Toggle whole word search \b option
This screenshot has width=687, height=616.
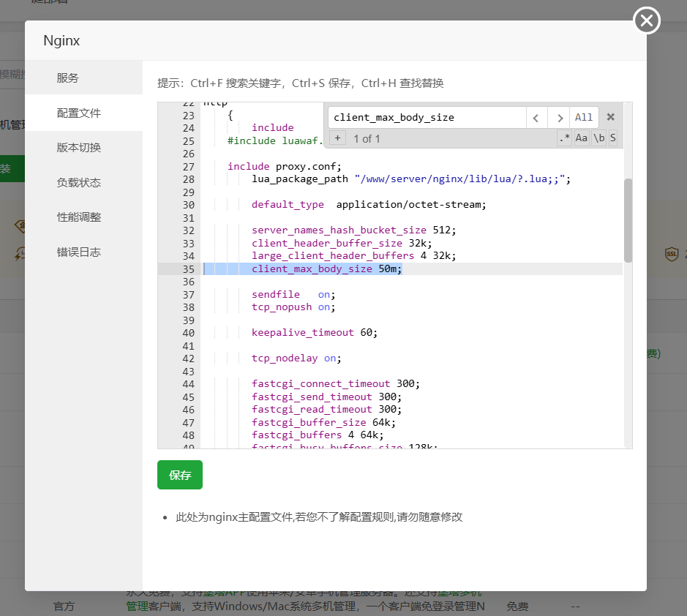click(x=599, y=138)
